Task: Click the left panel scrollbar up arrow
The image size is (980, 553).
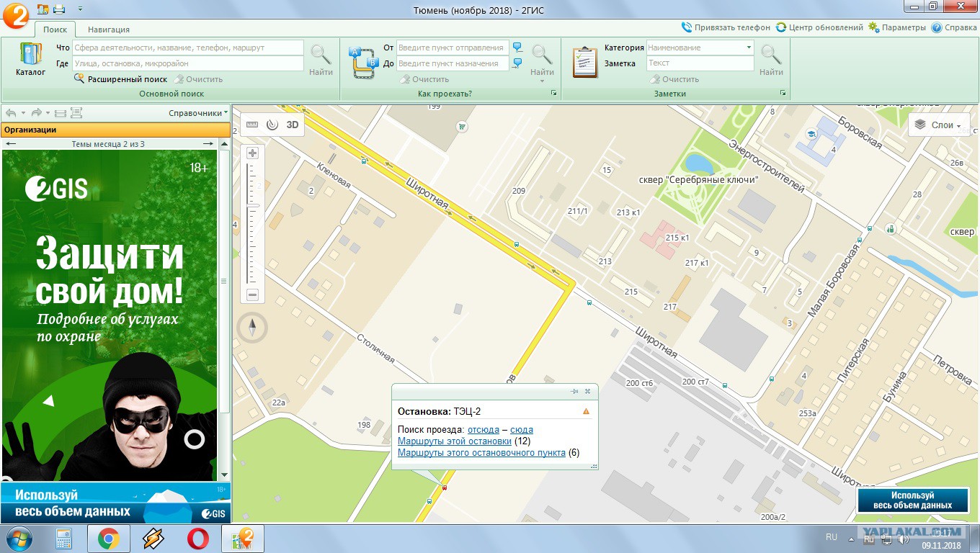Action: (x=224, y=144)
